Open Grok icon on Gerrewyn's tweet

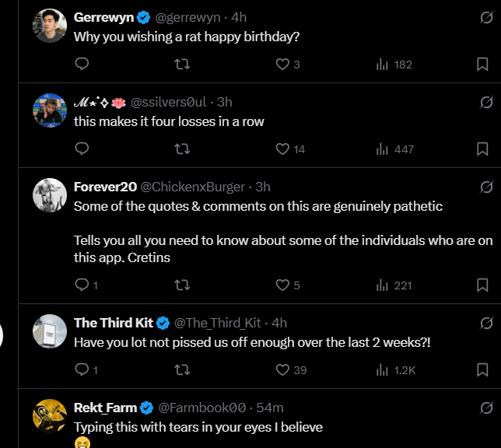pos(486,17)
